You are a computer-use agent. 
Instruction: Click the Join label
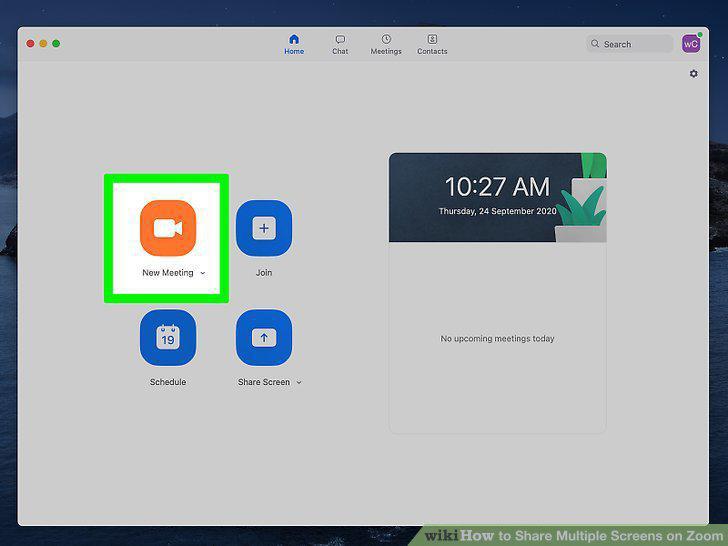pos(264,273)
